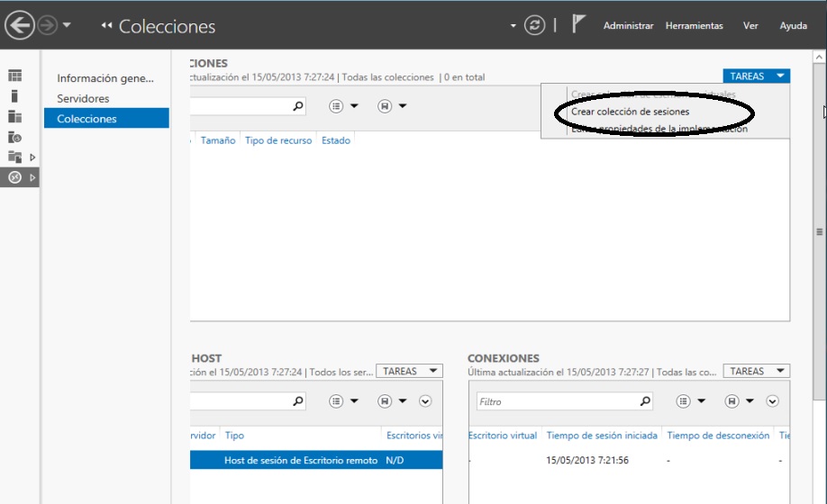Open the Administrar menu

pos(628,26)
